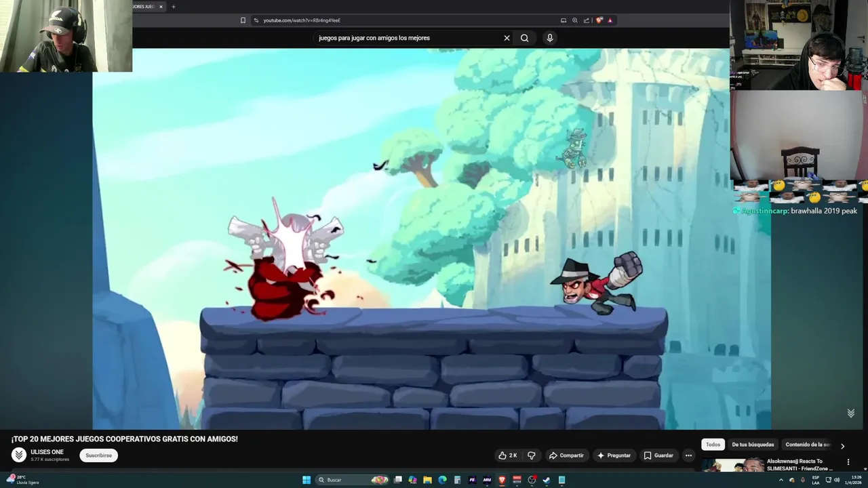This screenshot has height=488, width=868.
Task: Open File Explorer from the taskbar
Action: (x=427, y=480)
